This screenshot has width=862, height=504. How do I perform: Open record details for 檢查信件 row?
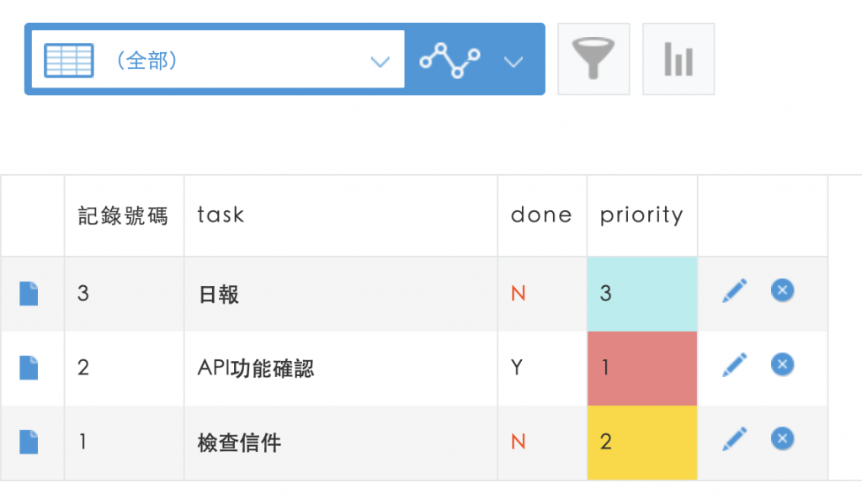coord(29,442)
